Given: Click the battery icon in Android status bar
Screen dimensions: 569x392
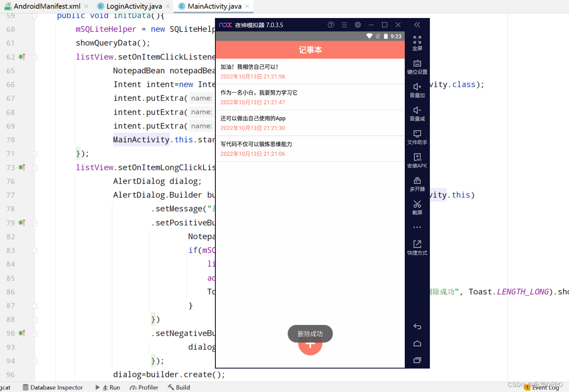Looking at the screenshot, I should click(386, 36).
